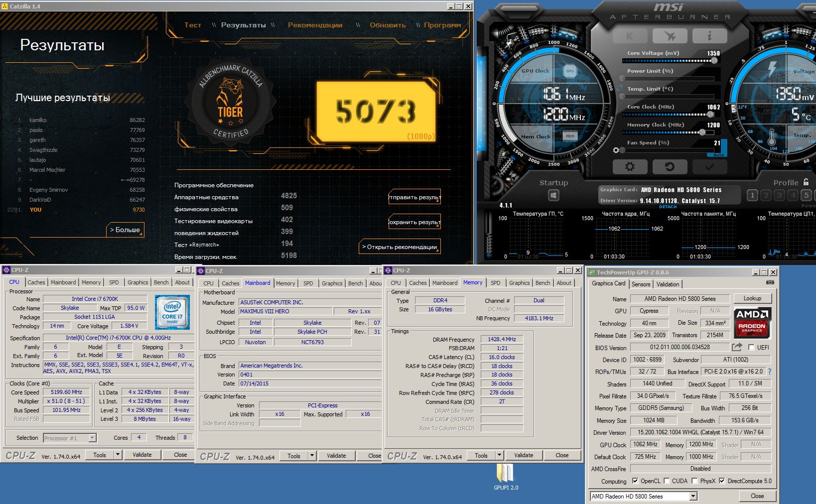Screen dimensions: 816x504
Task: Apply Afterburner settings with the checkmark button
Action: coord(709,167)
